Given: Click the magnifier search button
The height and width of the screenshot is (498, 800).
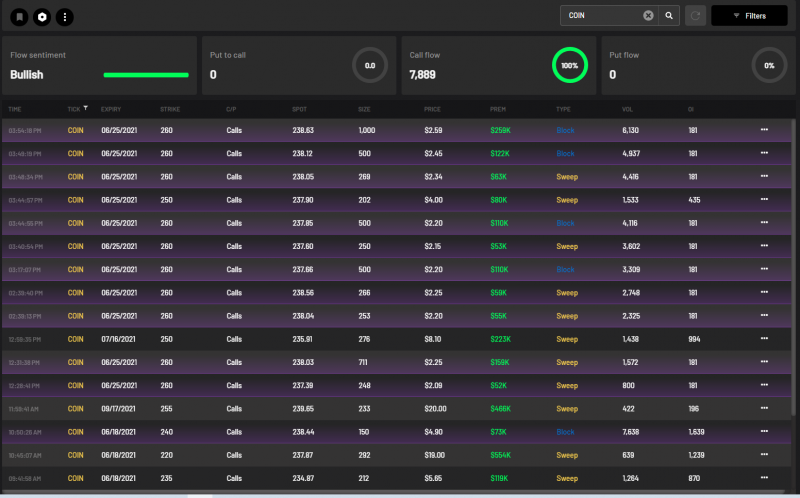Looking at the screenshot, I should click(x=669, y=15).
